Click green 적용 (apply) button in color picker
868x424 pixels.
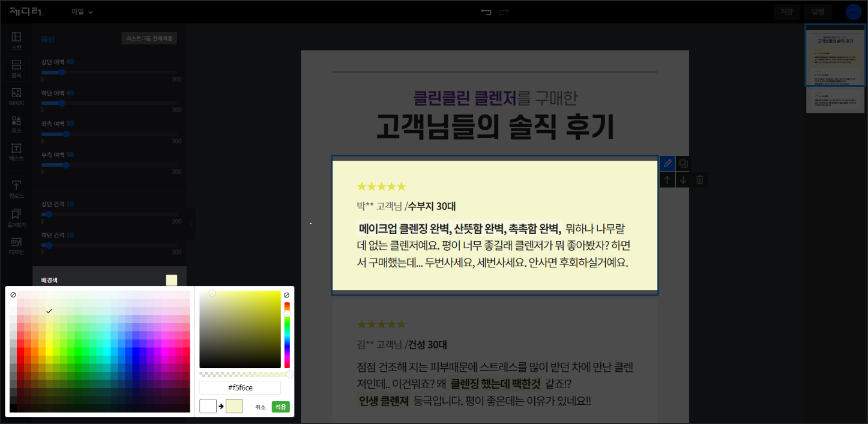280,407
